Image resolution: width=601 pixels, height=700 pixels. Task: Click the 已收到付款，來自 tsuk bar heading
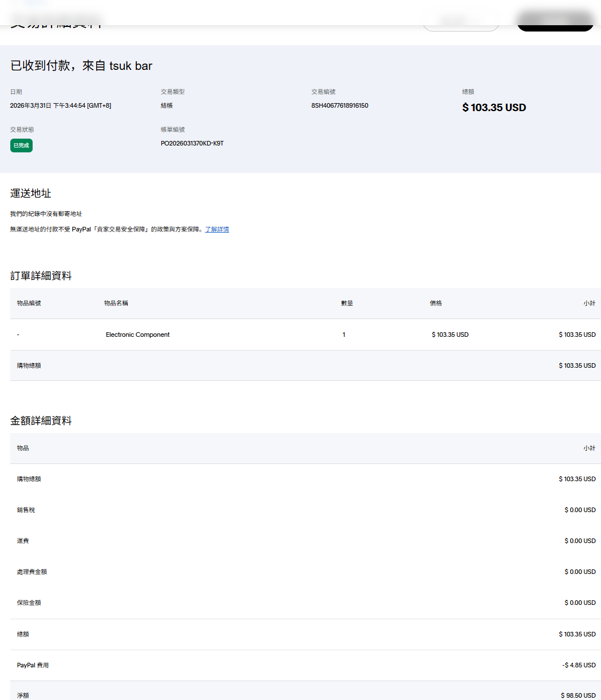pos(81,66)
